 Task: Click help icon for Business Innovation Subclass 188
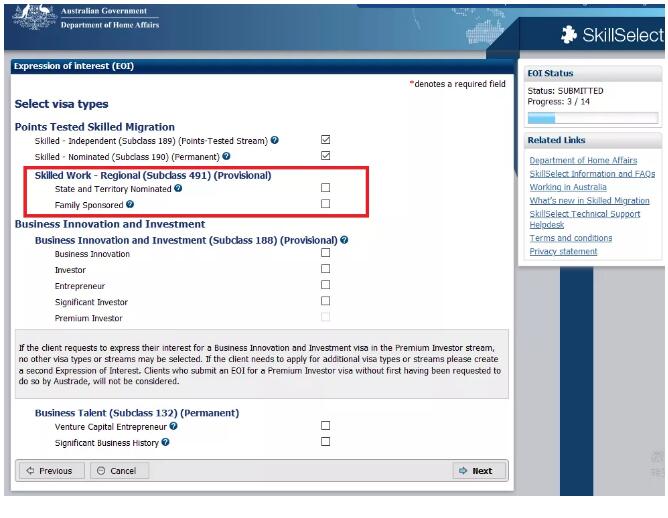pyautogui.click(x=344, y=240)
